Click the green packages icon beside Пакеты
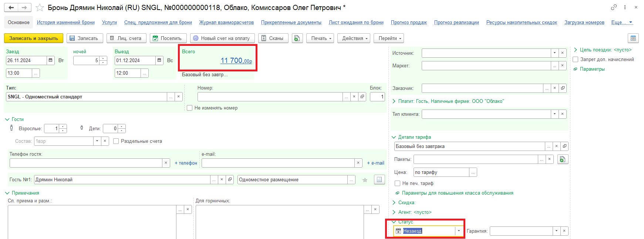 563,159
